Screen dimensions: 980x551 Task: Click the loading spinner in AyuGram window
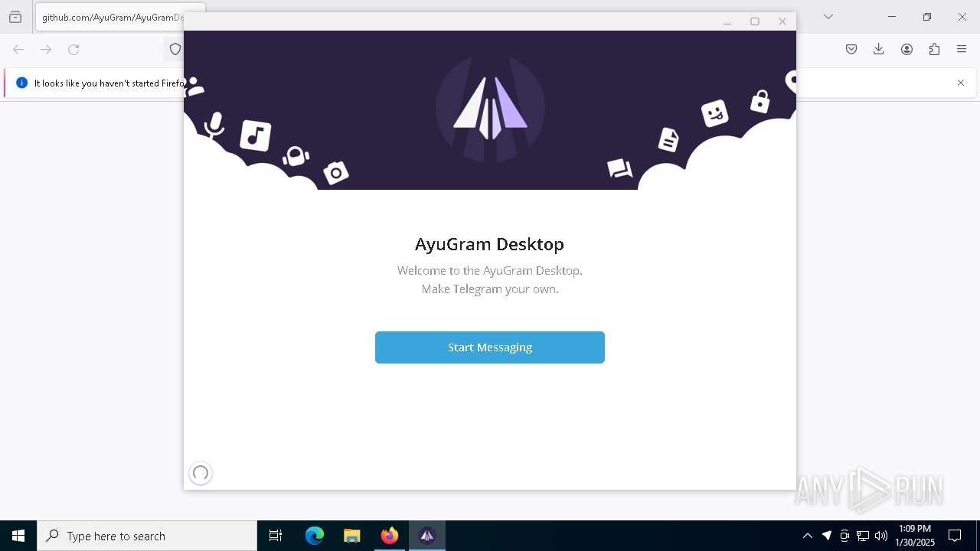point(201,473)
